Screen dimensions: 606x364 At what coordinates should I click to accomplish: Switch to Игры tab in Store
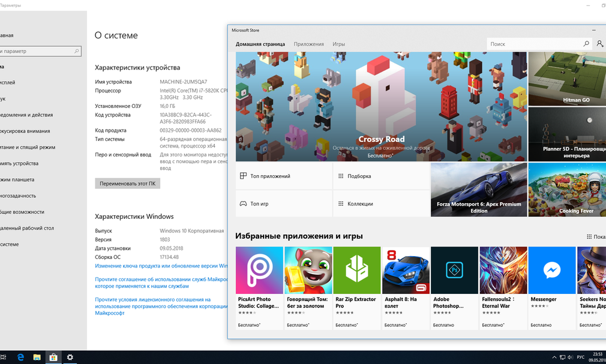tap(338, 44)
